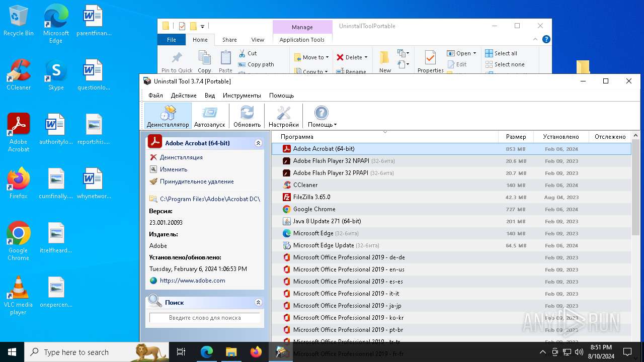Click Cut in Explorer ribbon
This screenshot has height=362, width=644.
(x=248, y=53)
